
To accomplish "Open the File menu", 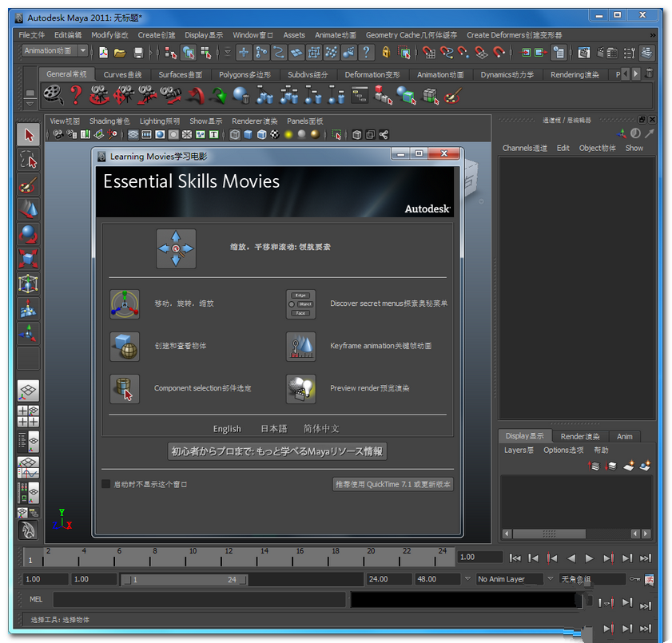I will click(31, 35).
